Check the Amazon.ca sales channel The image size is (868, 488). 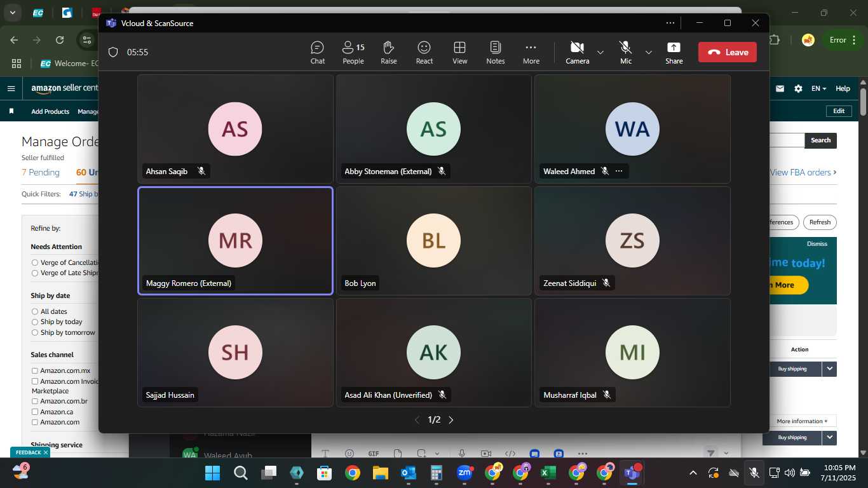tap(35, 412)
